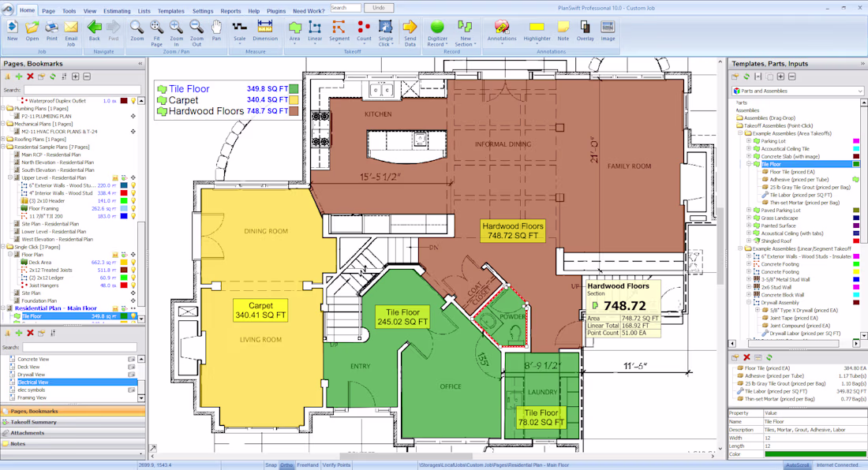Image resolution: width=868 pixels, height=470 pixels.
Task: Open the Templates ribbon tab
Action: pyautogui.click(x=171, y=11)
